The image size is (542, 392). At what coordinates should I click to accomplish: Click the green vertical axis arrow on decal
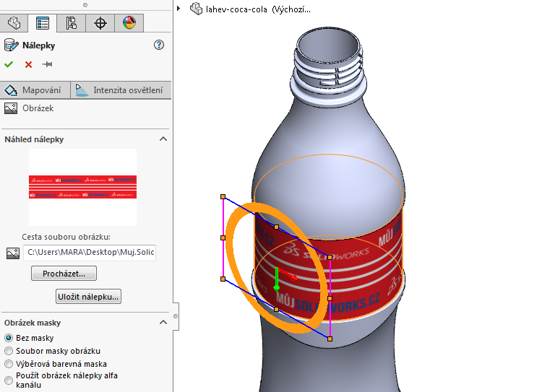pyautogui.click(x=277, y=279)
